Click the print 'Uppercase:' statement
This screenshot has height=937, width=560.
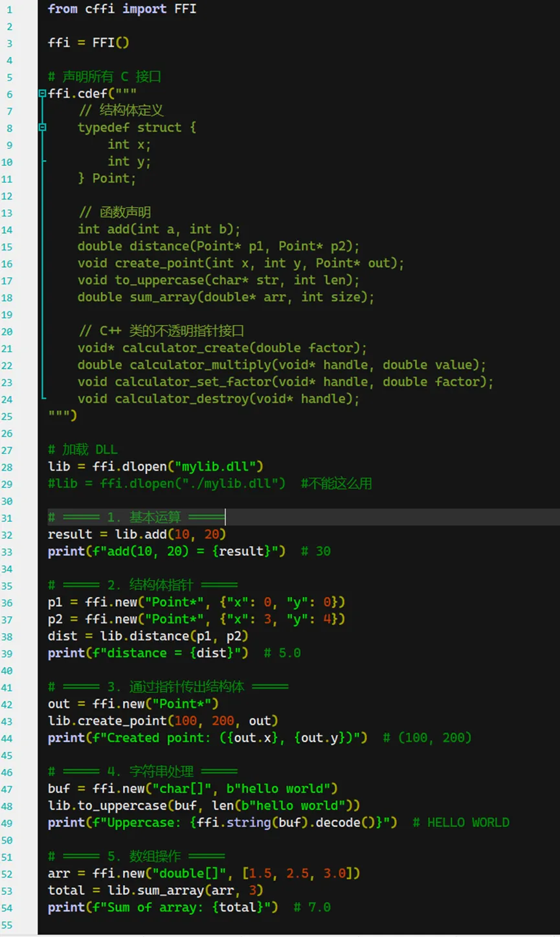[x=223, y=822]
